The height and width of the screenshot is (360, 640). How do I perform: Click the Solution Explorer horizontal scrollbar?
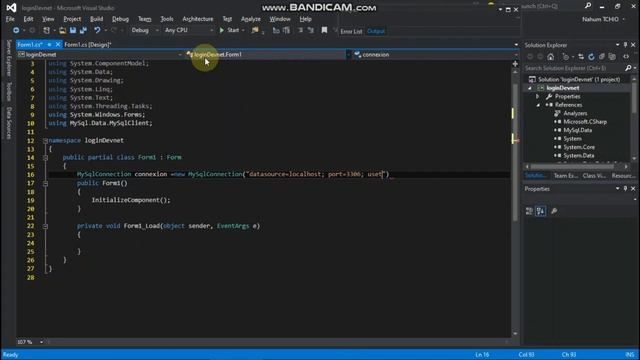571,167
